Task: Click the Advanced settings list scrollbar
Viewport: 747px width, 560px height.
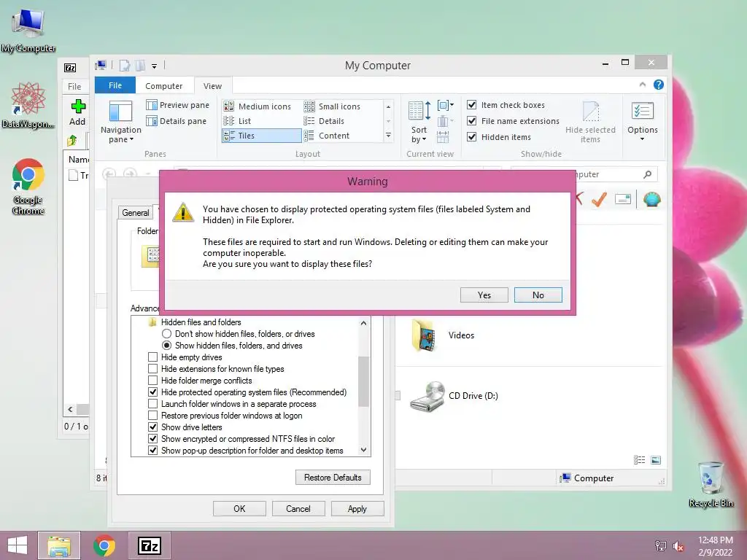Action: coord(363,381)
